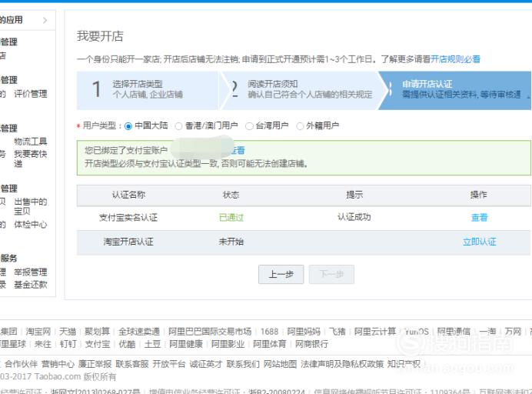Open the 支付宝 footer link
The height and width of the screenshot is (394, 532).
pos(98,344)
